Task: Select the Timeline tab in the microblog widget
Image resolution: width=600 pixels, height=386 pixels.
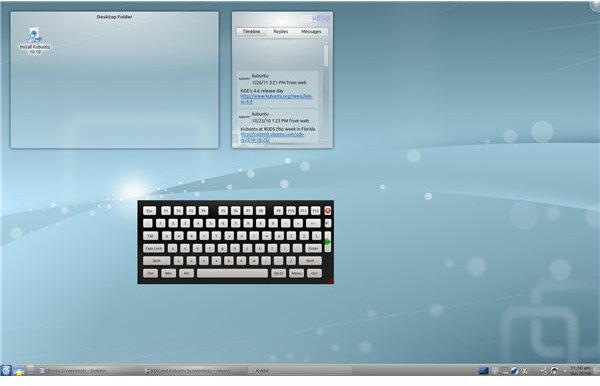Action: pyautogui.click(x=251, y=31)
